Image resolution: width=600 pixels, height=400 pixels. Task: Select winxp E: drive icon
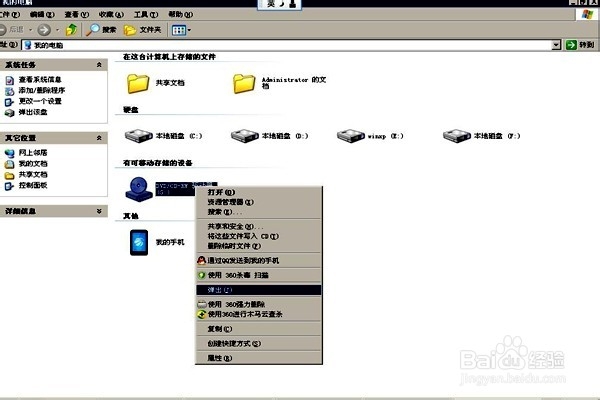(x=351, y=136)
